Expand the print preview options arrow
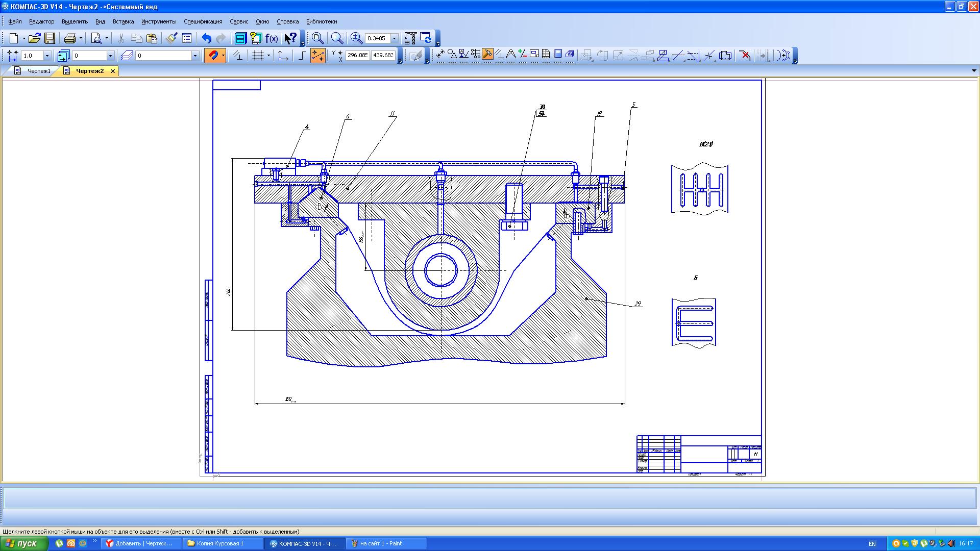 pyautogui.click(x=107, y=39)
